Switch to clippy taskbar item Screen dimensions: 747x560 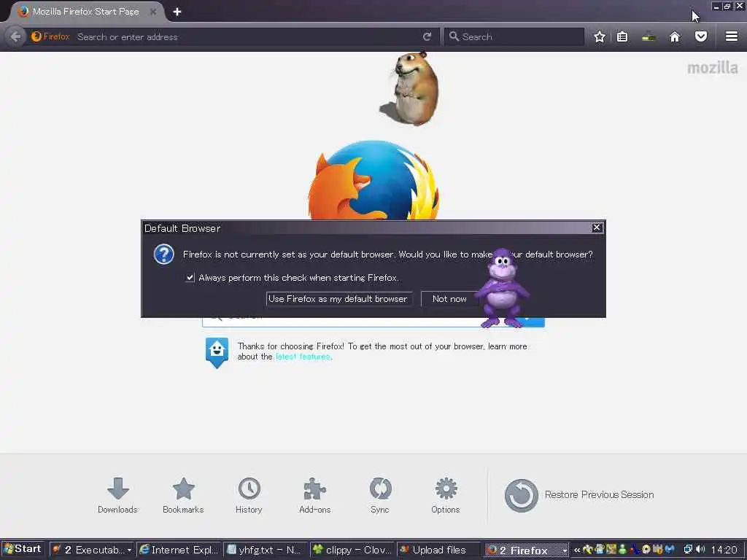[352, 550]
